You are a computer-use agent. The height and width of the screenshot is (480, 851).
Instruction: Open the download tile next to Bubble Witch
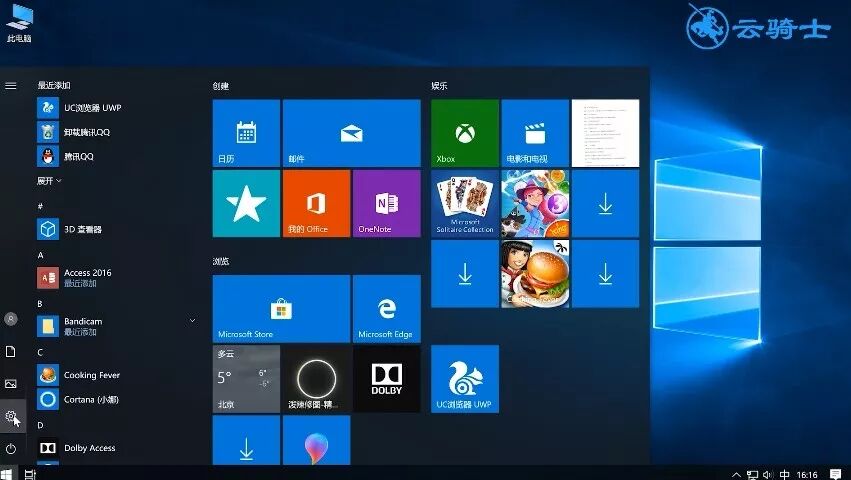pyautogui.click(x=605, y=204)
